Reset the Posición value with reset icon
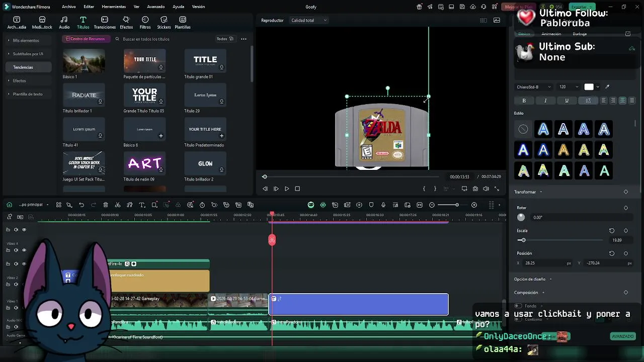This screenshot has width=644, height=362. 612,253
